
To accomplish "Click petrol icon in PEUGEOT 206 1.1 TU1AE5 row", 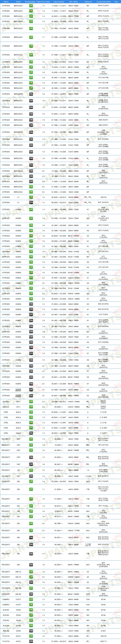I will (31, 489).
